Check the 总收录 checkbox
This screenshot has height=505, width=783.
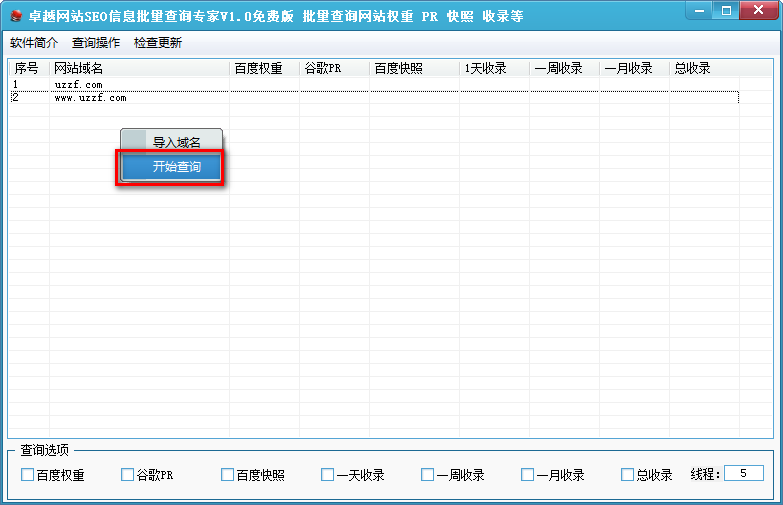click(x=627, y=475)
